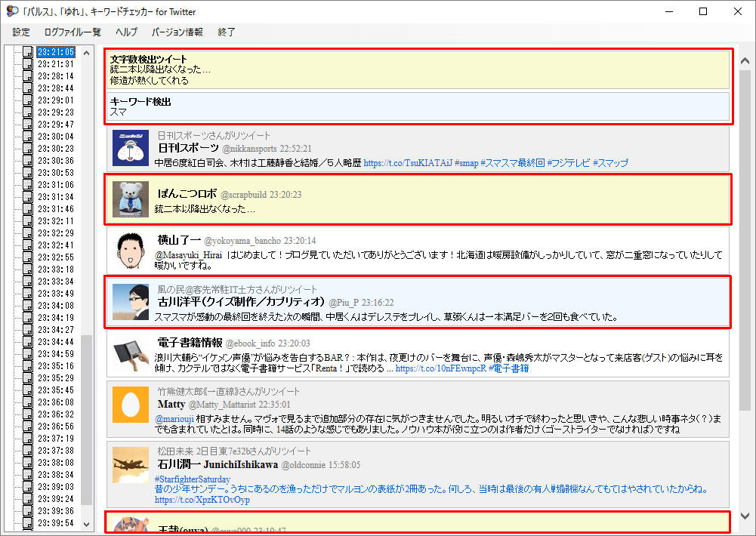Click the log file icon beside 23:32:29
756x536 pixels.
pyautogui.click(x=28, y=233)
